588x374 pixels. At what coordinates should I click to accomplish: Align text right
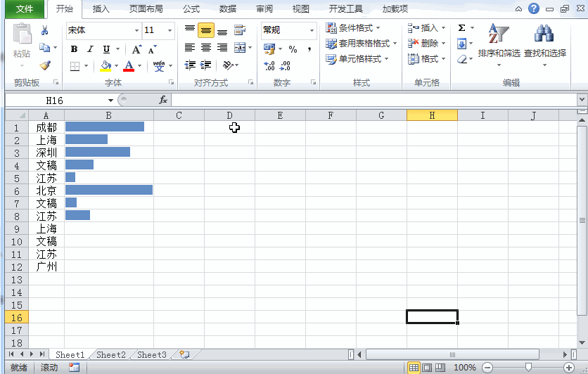pos(222,48)
